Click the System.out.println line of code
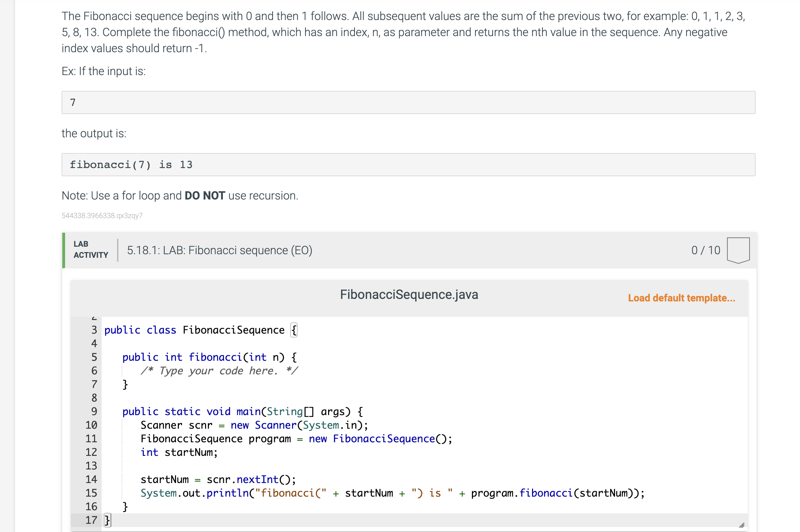 (x=392, y=493)
